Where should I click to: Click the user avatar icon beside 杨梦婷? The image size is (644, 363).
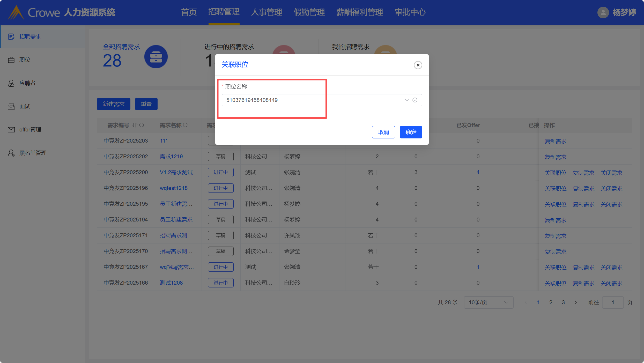point(603,12)
